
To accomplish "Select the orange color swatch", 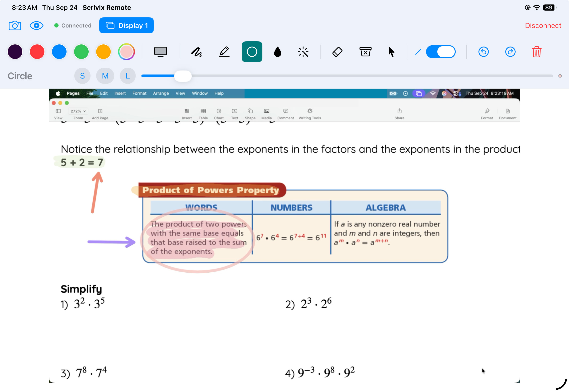I will (103, 52).
